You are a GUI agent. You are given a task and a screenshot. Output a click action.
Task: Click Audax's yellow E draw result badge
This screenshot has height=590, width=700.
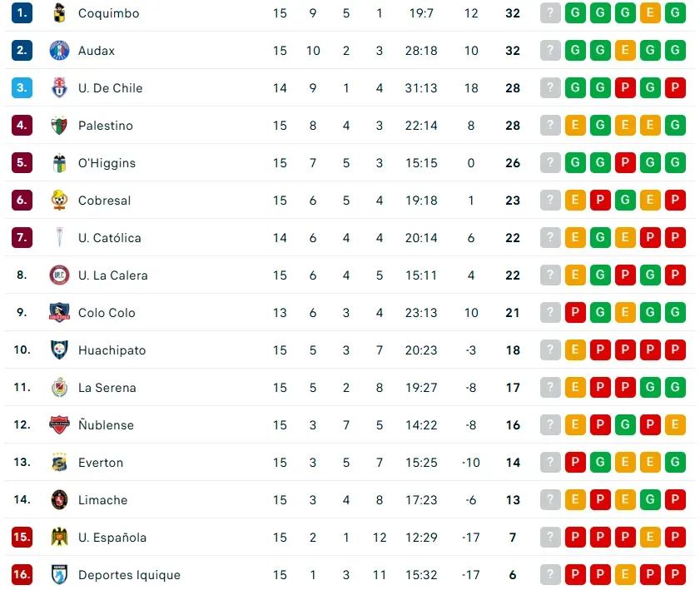click(x=625, y=51)
